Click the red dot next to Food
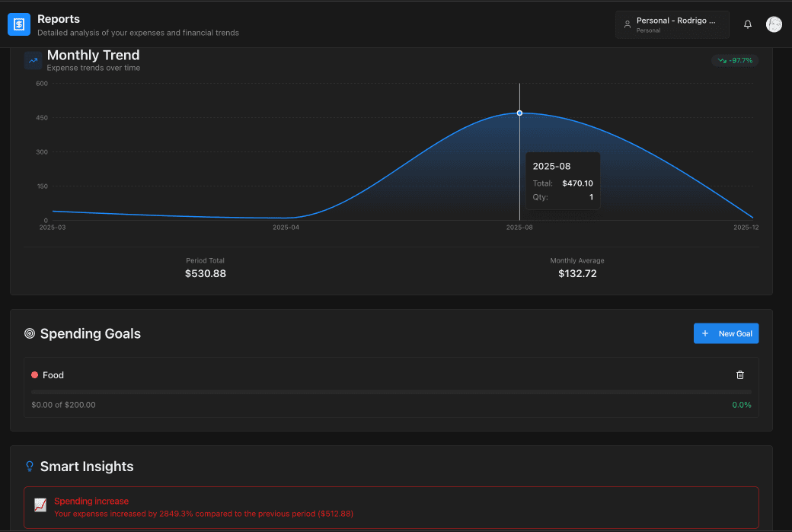 (x=35, y=374)
